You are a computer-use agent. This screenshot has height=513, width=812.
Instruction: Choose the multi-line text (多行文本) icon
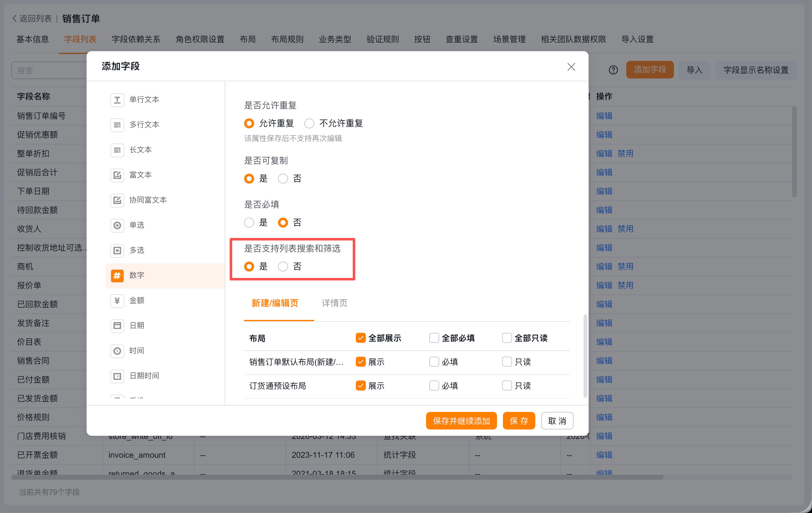point(117,125)
